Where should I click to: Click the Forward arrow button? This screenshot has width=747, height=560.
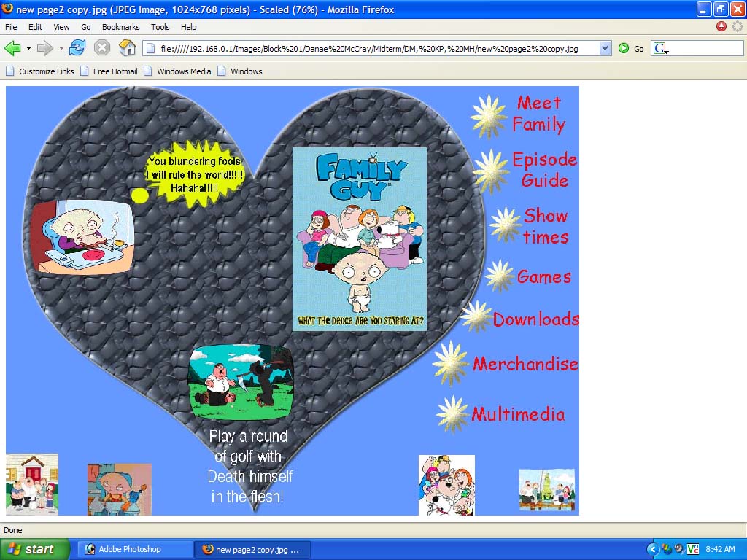[45, 48]
